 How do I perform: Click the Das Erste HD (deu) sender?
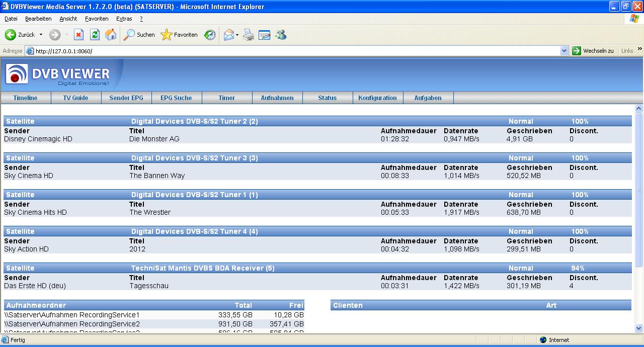tap(35, 286)
